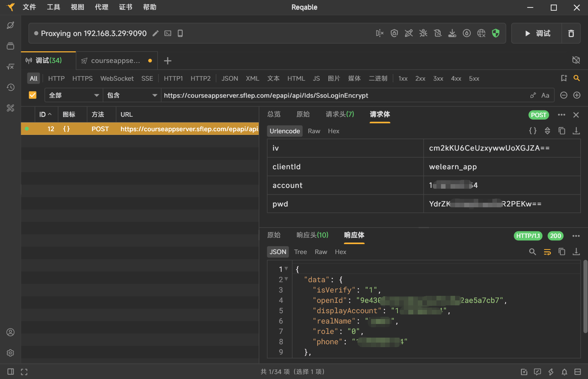Toggle the system proxy globe icon
588x379 pixels.
point(481,34)
